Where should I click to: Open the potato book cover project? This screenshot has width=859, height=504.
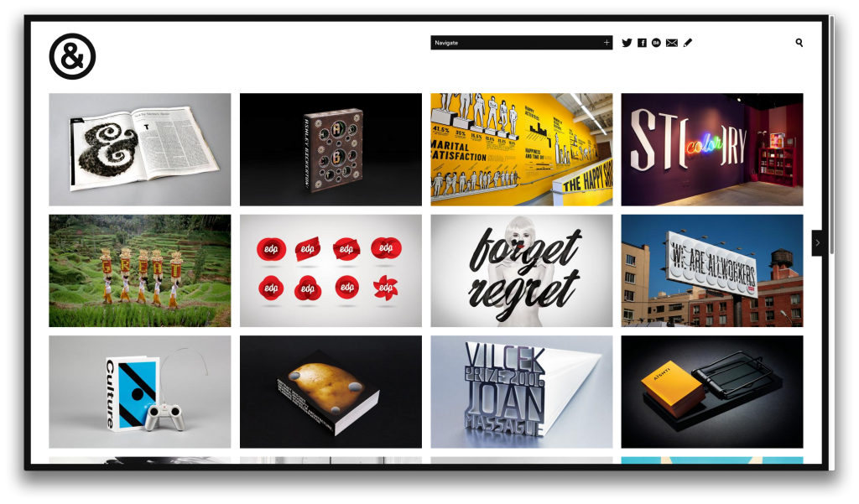click(x=331, y=392)
